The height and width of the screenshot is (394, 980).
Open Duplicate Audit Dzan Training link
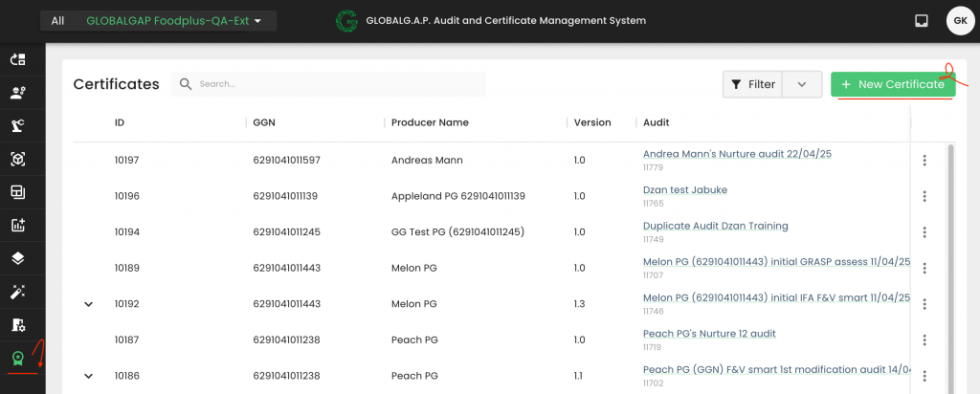pos(715,226)
